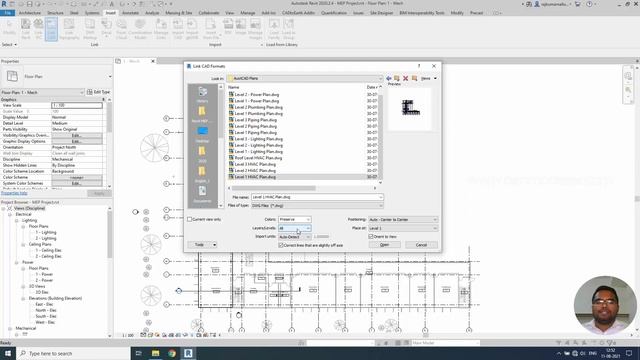Screen dimensions: 640x360
Task: Click the Load Family ribbon icon
Action: (274, 29)
